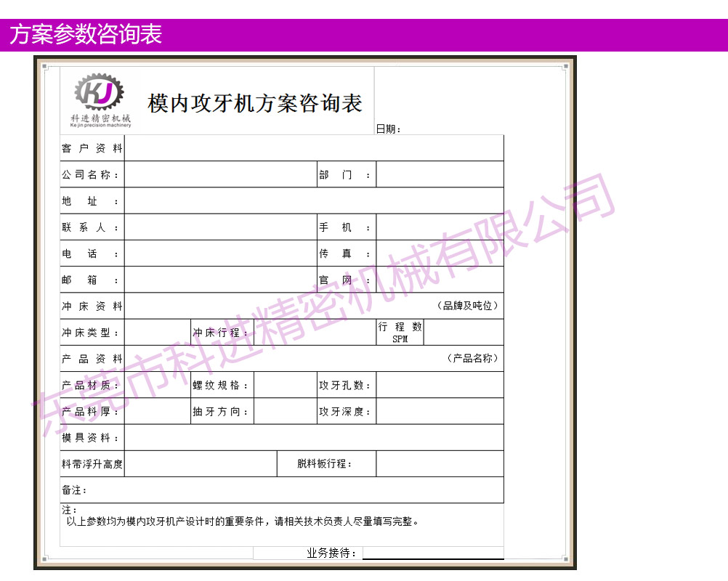Click the 产品名称 hint text
Viewport: 728px width, 581px height.
point(473,358)
